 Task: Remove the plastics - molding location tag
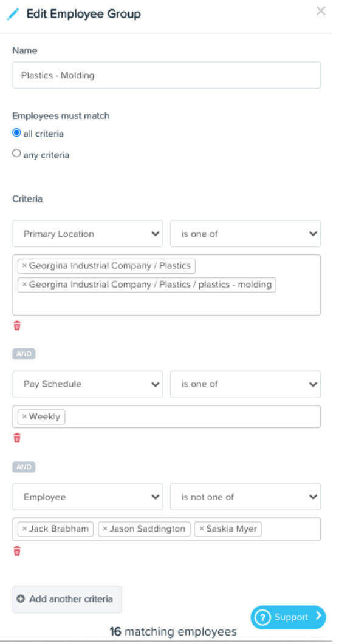pyautogui.click(x=24, y=285)
